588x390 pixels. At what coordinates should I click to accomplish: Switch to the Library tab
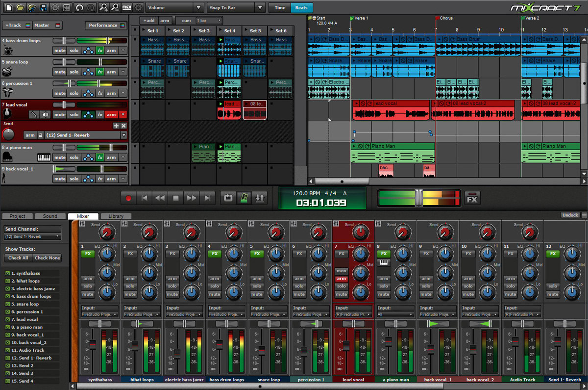click(116, 216)
